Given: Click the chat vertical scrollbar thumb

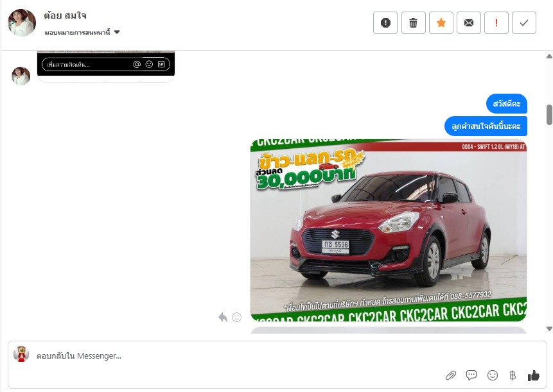Looking at the screenshot, I should [x=549, y=114].
